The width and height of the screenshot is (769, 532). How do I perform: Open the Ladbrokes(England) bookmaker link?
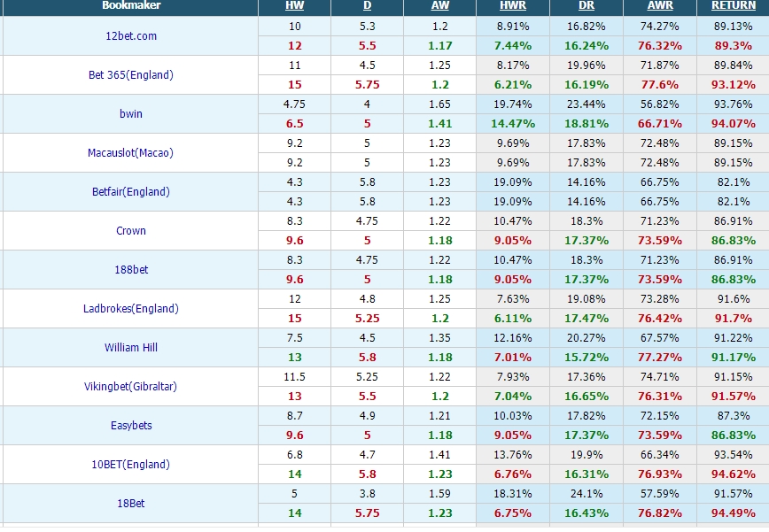131,309
